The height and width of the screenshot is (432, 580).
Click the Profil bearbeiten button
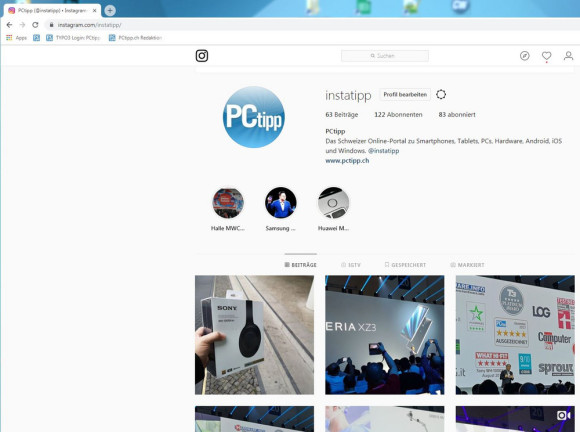[405, 94]
